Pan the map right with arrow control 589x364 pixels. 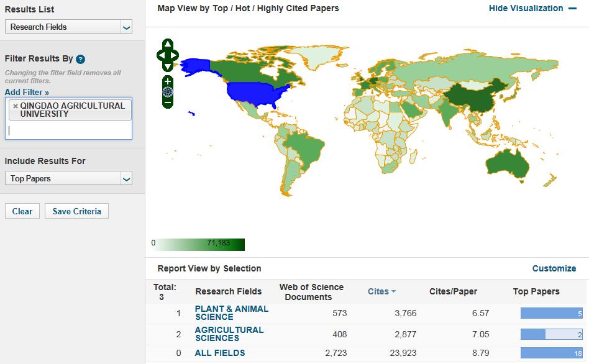pos(175,55)
